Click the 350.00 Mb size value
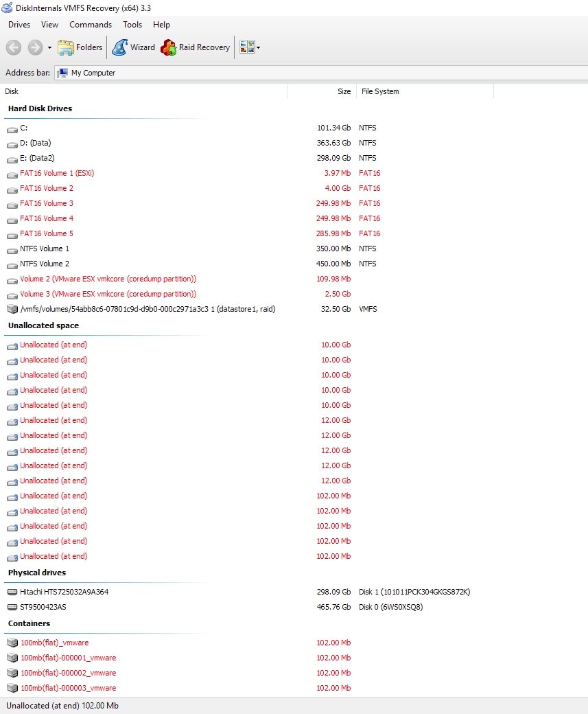The image size is (588, 714). (x=333, y=249)
